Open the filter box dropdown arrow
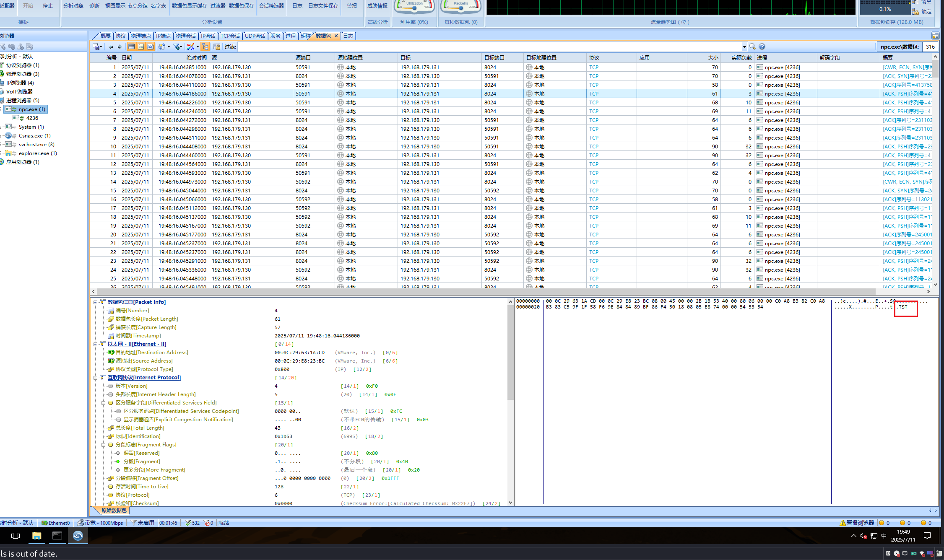Screen dimensions: 944x560 coord(744,47)
